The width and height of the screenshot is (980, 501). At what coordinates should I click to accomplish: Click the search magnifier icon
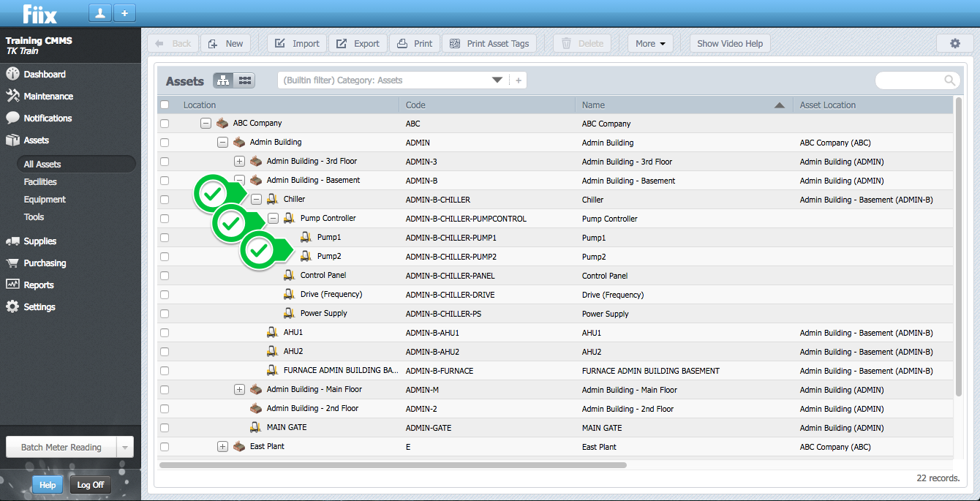point(949,80)
